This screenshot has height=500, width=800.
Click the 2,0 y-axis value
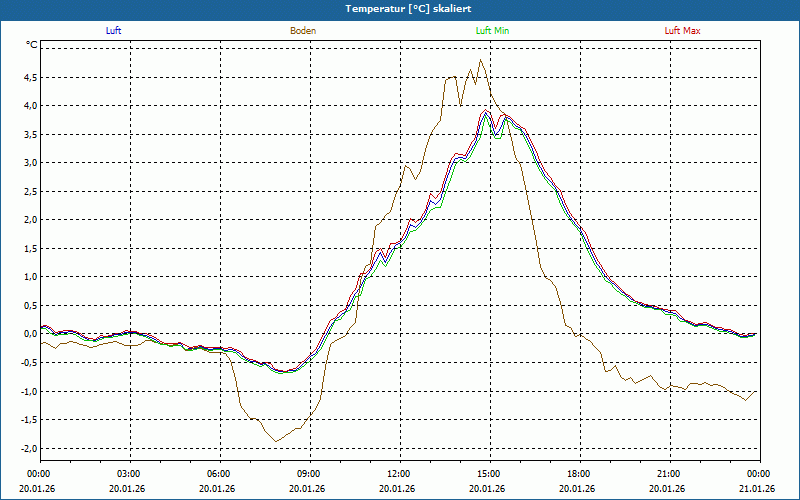point(30,220)
